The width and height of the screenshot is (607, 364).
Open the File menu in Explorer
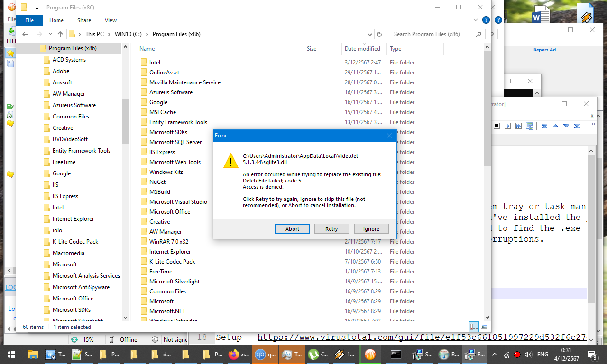coord(29,20)
